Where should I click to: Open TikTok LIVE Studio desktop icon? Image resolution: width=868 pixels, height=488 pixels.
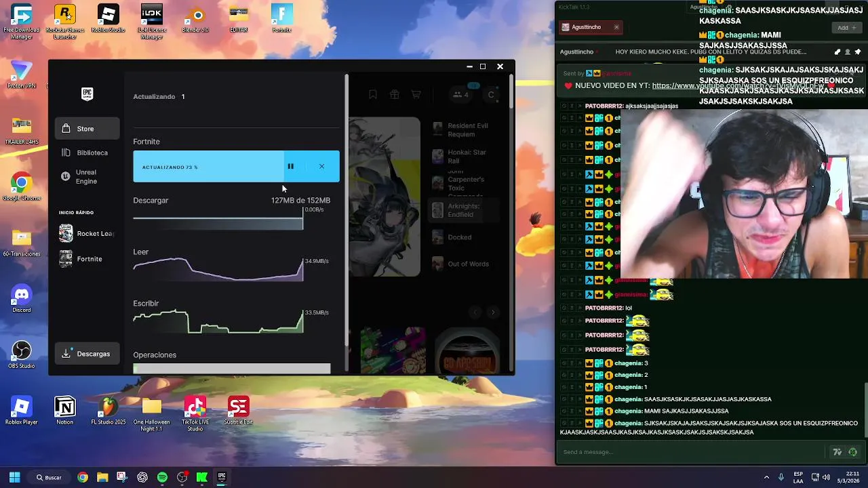195,413
